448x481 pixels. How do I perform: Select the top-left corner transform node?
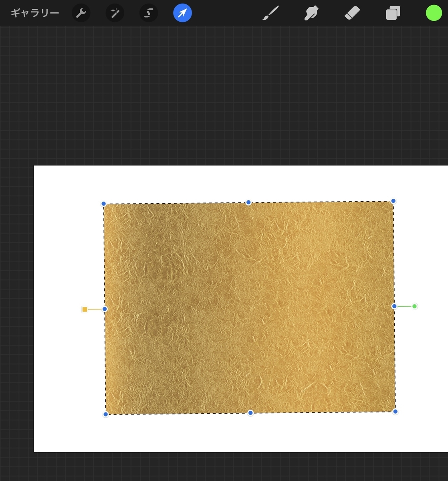(x=103, y=204)
